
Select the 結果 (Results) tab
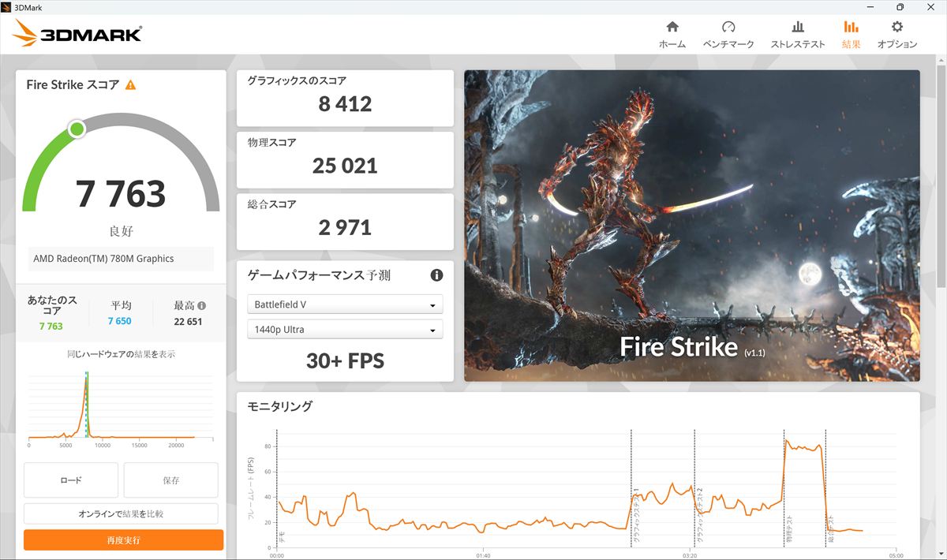click(x=852, y=35)
